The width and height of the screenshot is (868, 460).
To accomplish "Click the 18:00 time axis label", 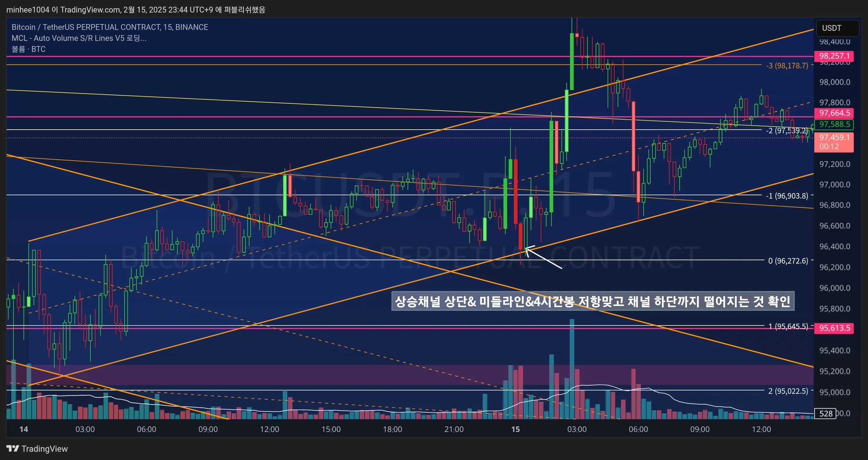I will (393, 429).
